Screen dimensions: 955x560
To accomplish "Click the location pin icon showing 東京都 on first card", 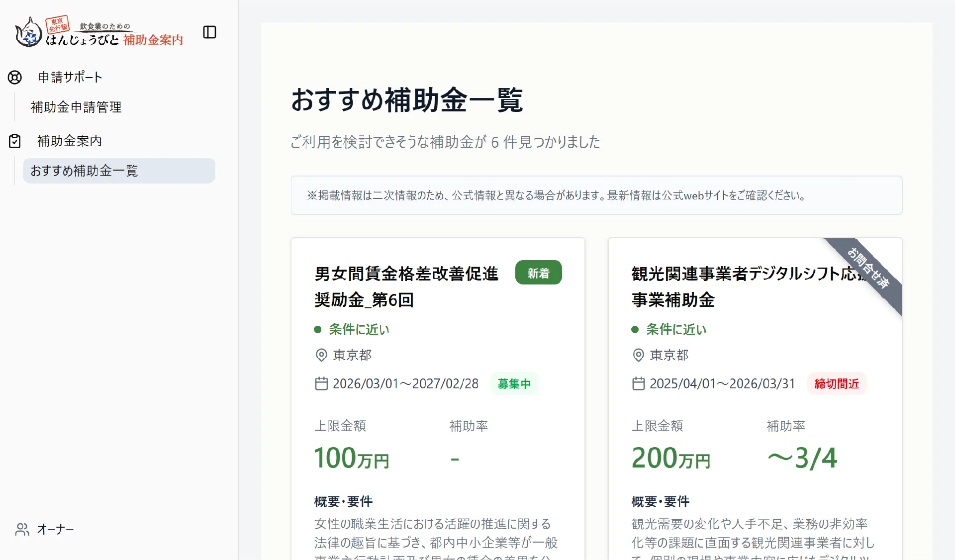I will click(x=321, y=355).
